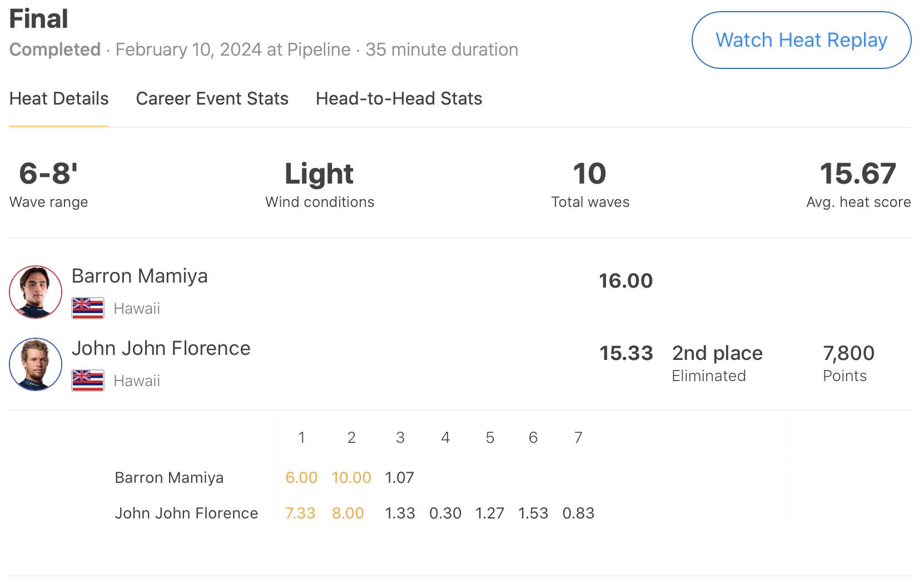Click the 15.67 average heat score stat
The height and width of the screenshot is (583, 924).
click(x=858, y=174)
